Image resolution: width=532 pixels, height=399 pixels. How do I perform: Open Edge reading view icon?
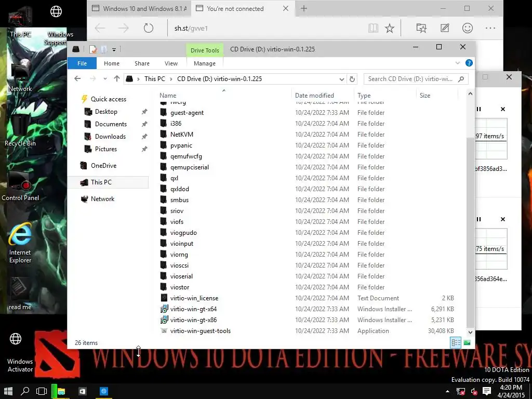click(x=373, y=28)
